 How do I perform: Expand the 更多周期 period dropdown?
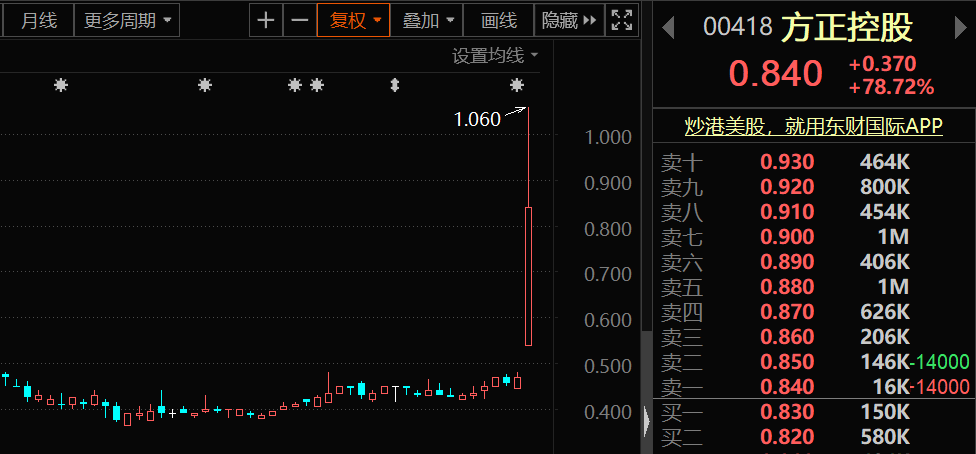pyautogui.click(x=126, y=20)
